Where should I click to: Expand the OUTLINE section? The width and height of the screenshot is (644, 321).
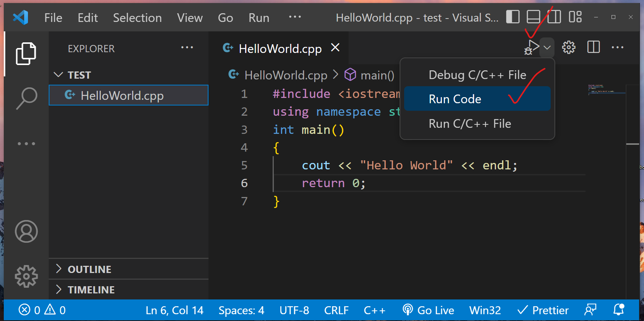coord(89,269)
